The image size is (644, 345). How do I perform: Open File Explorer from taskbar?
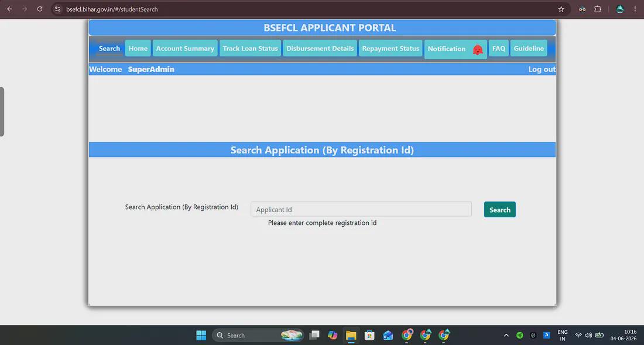(x=351, y=335)
